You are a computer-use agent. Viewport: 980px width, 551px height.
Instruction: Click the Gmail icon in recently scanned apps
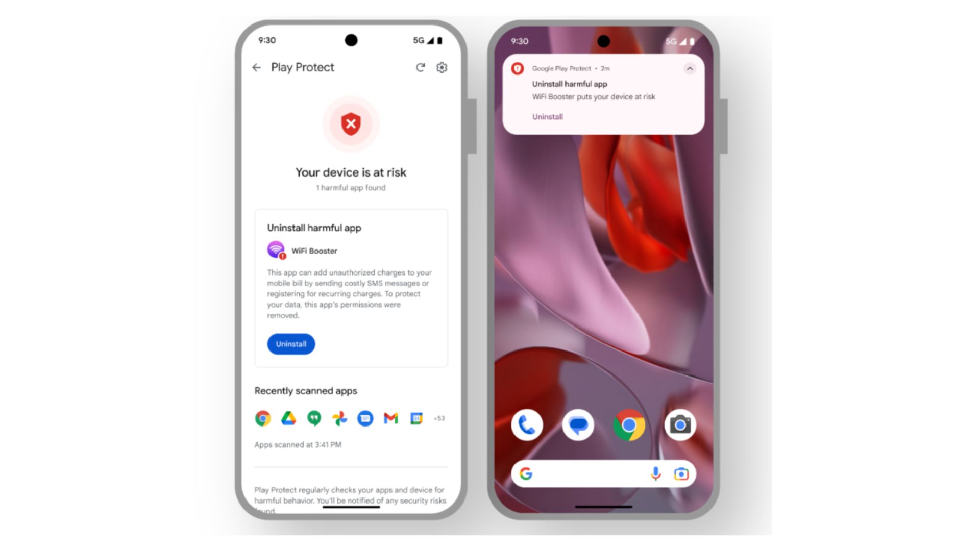[390, 418]
